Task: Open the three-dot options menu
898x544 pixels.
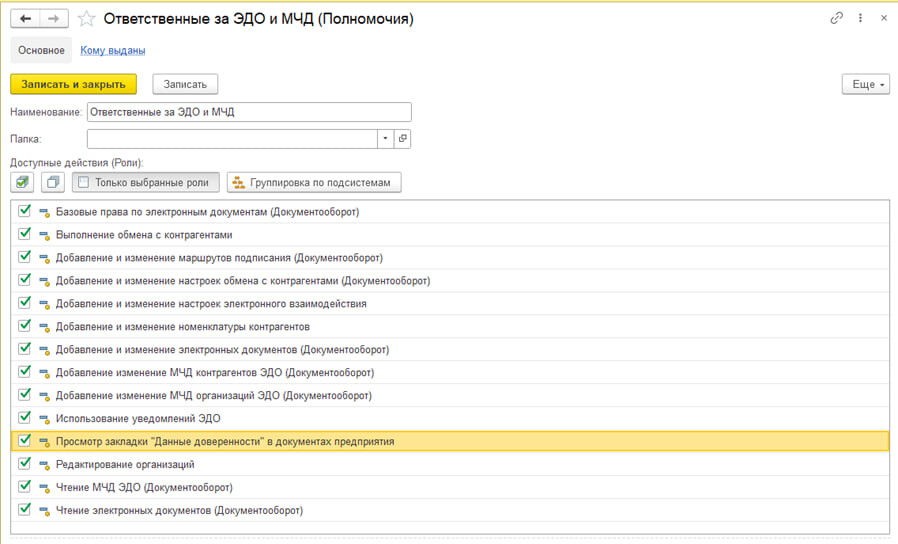Action: pyautogui.click(x=860, y=18)
